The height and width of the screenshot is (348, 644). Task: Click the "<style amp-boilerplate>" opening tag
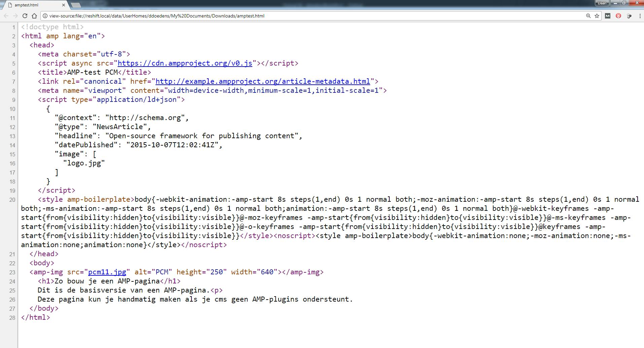(86, 199)
